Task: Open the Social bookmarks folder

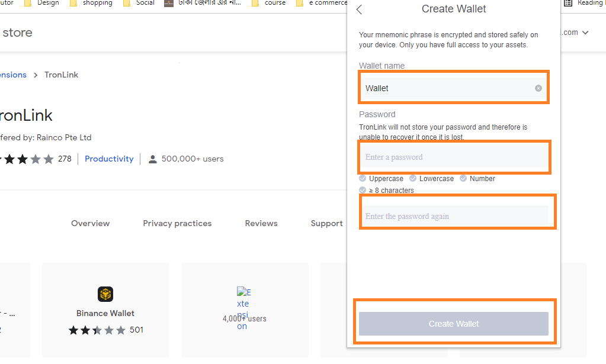Action: click(x=139, y=3)
